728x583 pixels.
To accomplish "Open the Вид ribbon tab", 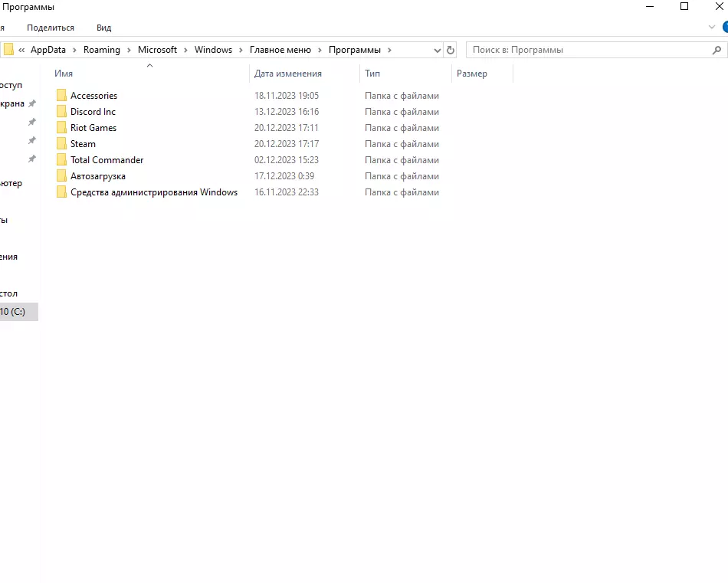I will [x=104, y=28].
